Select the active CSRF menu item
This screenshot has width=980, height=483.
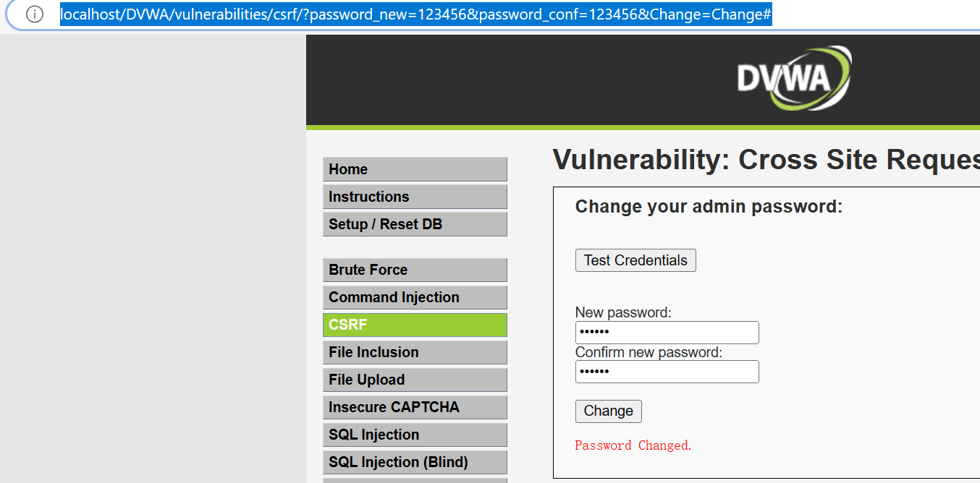click(x=415, y=325)
